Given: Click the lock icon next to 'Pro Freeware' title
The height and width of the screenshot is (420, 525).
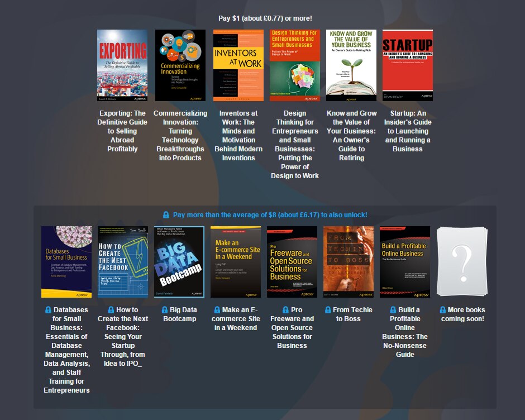Looking at the screenshot, I should [285, 310].
